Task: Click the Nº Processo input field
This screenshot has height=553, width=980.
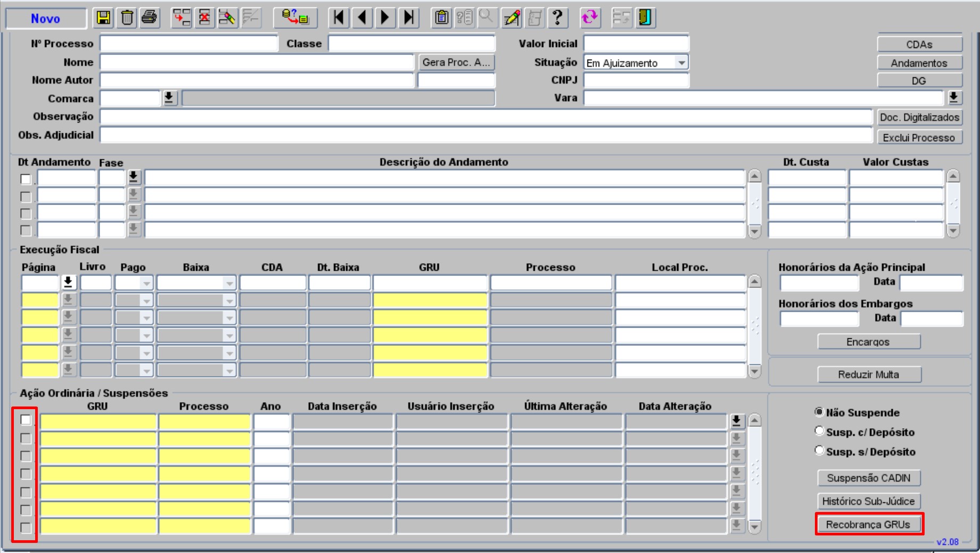Action: click(x=189, y=44)
